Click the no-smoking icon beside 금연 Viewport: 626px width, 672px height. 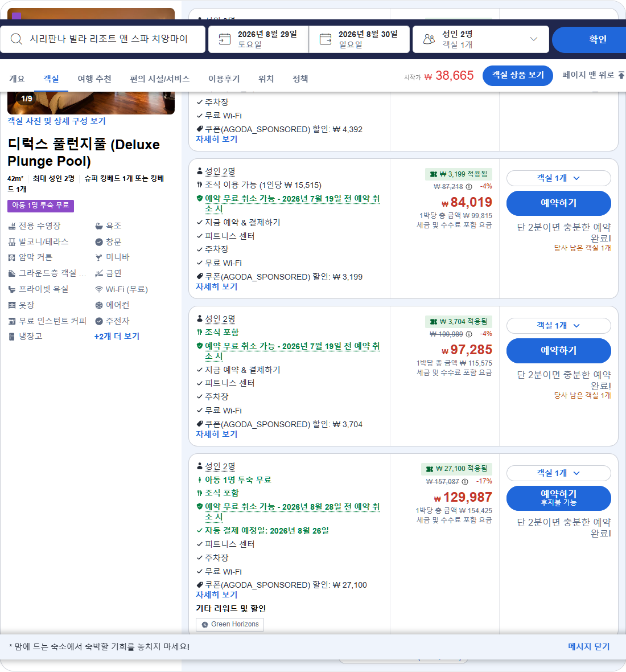pyautogui.click(x=99, y=273)
